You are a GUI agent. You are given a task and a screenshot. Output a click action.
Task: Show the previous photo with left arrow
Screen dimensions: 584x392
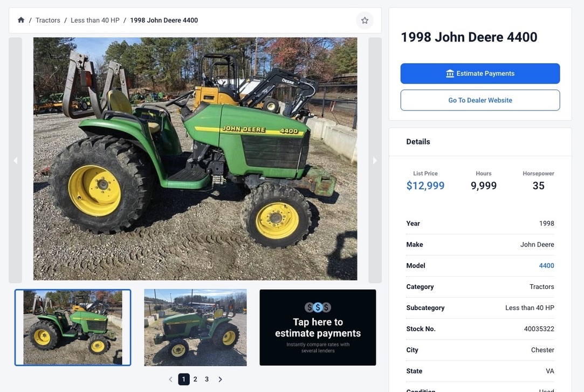click(15, 161)
